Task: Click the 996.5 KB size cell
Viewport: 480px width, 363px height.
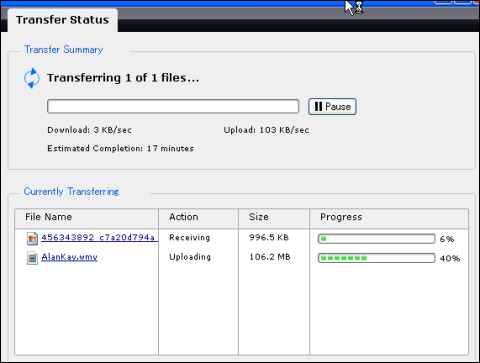Action: [x=269, y=237]
